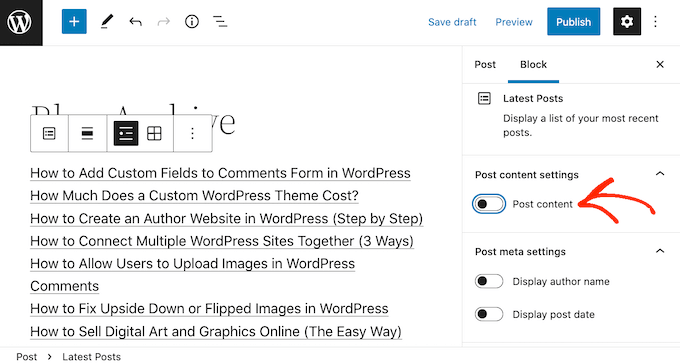This screenshot has height=363, width=680.
Task: Select the pencil Tools icon
Action: (107, 22)
